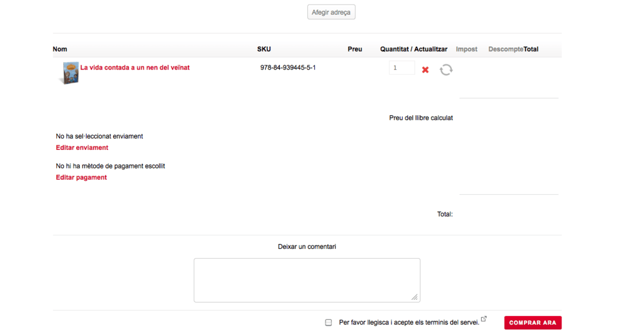Viewport: 644px width, 336px height.
Task: Update quantity with the refresh arrows icon
Action: pos(446,70)
